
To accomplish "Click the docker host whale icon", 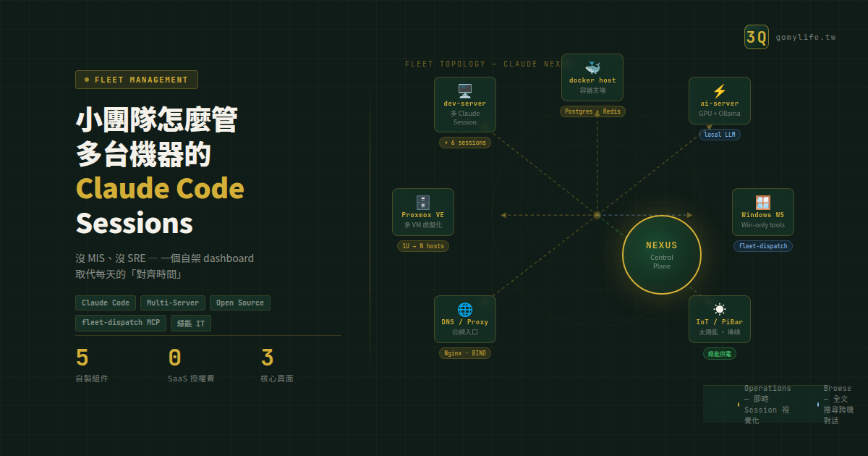I will tap(592, 68).
